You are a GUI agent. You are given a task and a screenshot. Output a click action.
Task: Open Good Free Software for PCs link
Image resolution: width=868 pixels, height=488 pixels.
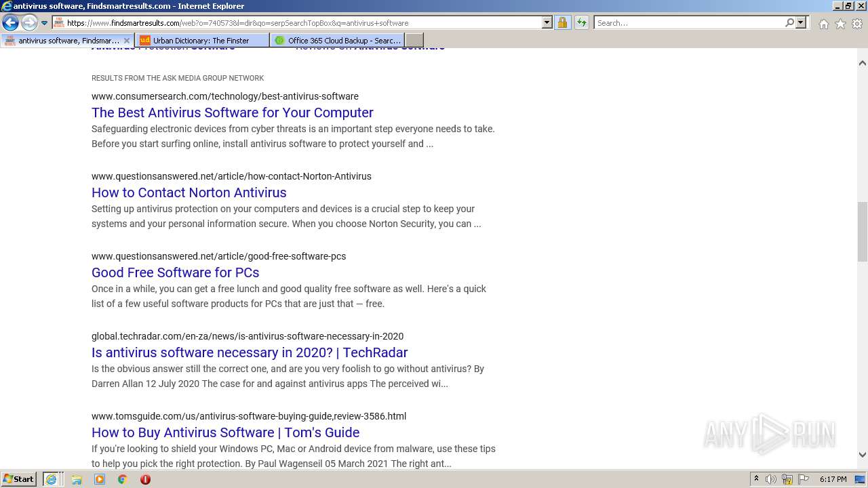[x=176, y=272]
